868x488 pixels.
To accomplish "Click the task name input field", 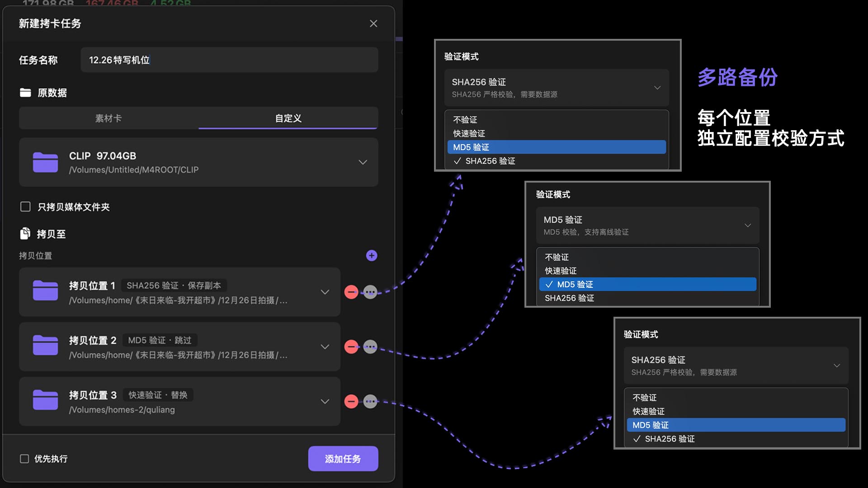I will (229, 60).
